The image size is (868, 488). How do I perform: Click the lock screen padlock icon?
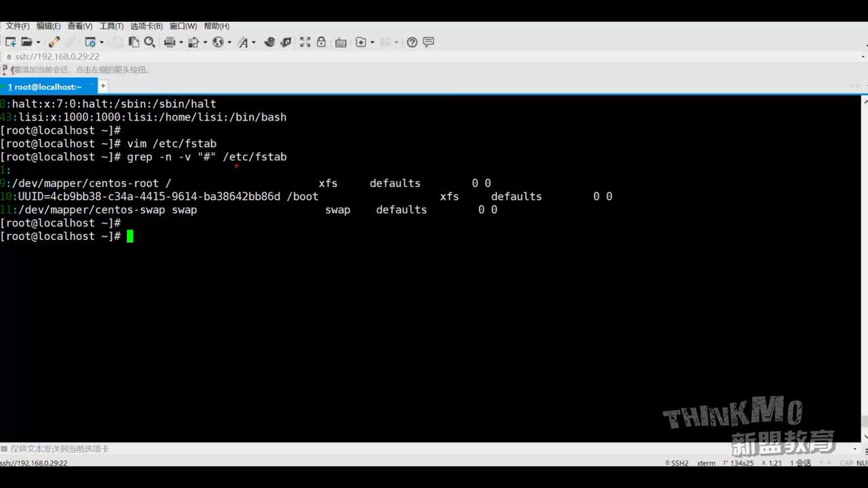click(x=321, y=42)
